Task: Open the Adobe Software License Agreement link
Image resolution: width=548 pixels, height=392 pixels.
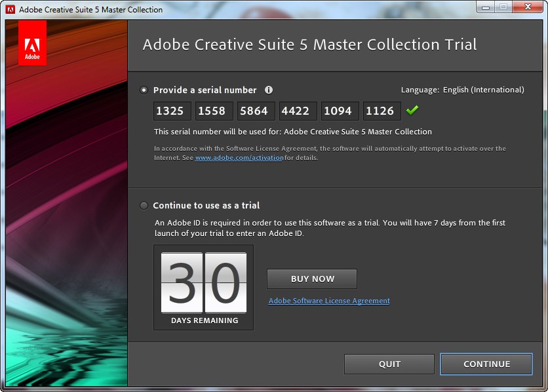Action: tap(329, 301)
